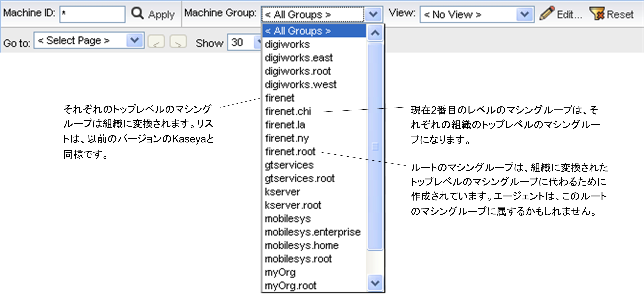The width and height of the screenshot is (644, 294).
Task: Click the Reset filter icon
Action: click(597, 13)
